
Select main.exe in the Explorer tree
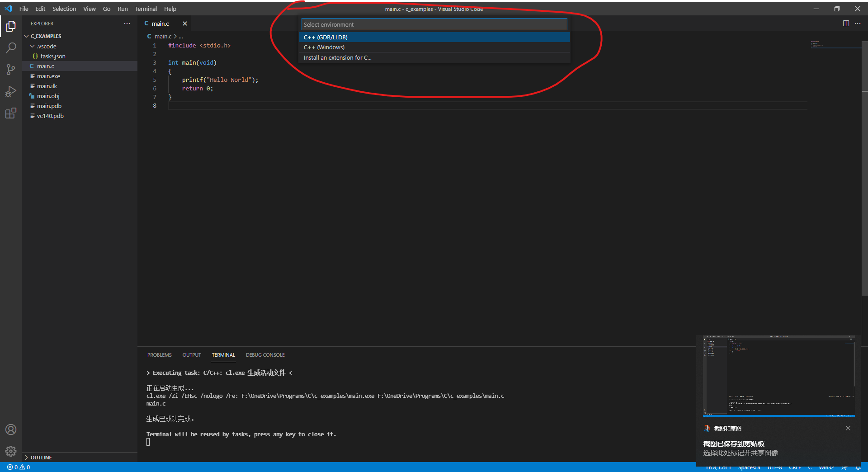(80, 76)
